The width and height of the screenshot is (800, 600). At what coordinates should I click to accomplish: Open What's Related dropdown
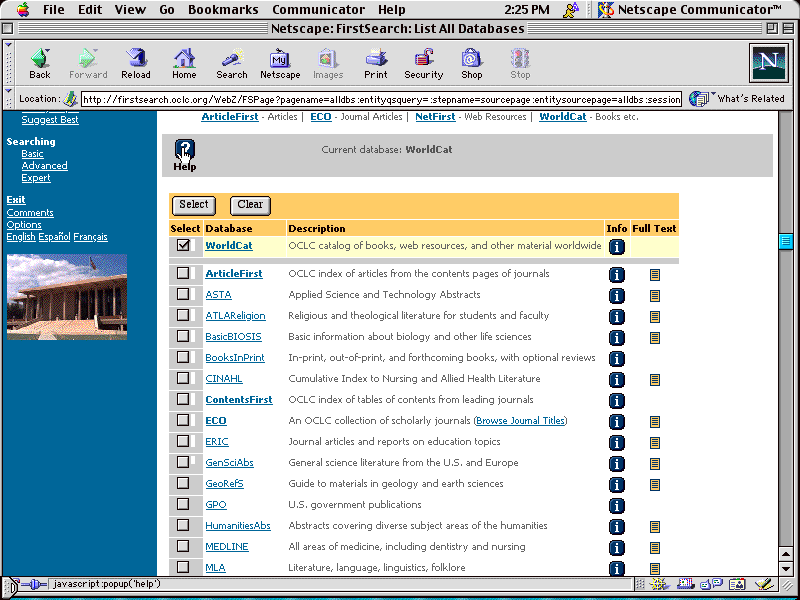coord(737,98)
